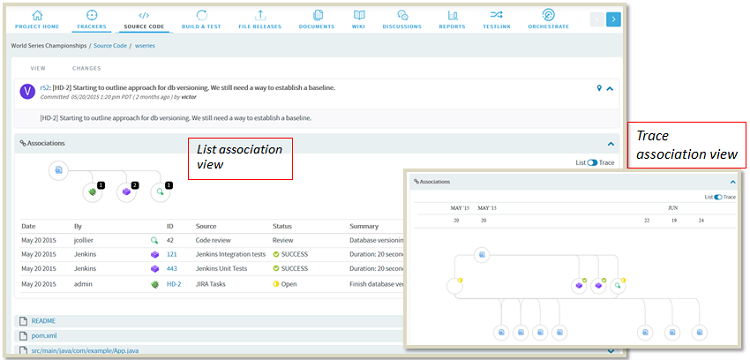Expand the App.java row chevron
The image size is (750, 360).
coord(610,350)
